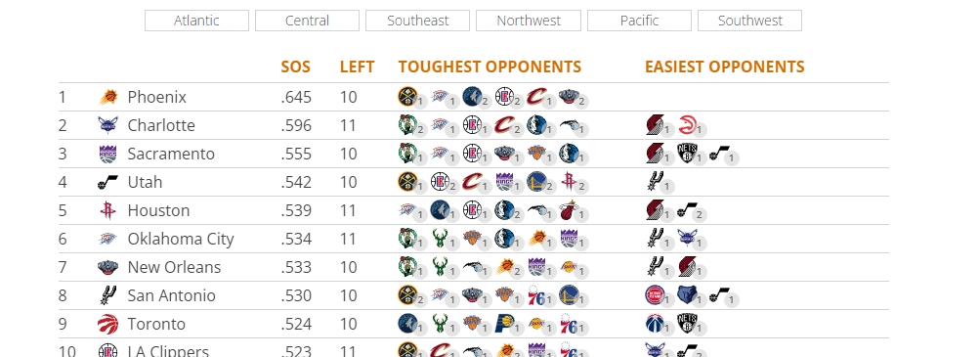This screenshot has width=980, height=357.
Task: Open the New Orleans team link
Action: 174,267
